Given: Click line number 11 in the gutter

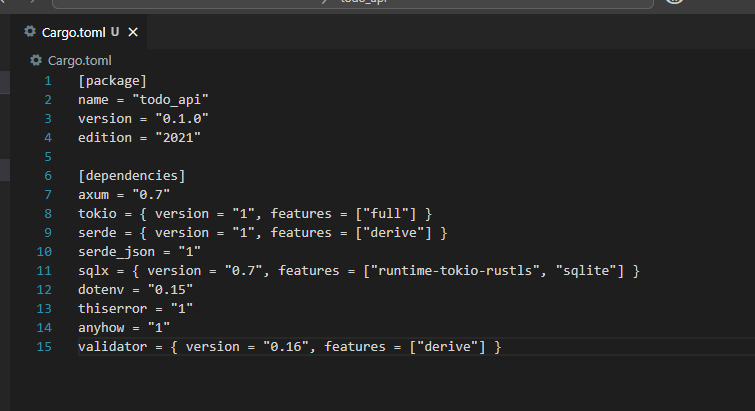Looking at the screenshot, I should tap(44, 271).
